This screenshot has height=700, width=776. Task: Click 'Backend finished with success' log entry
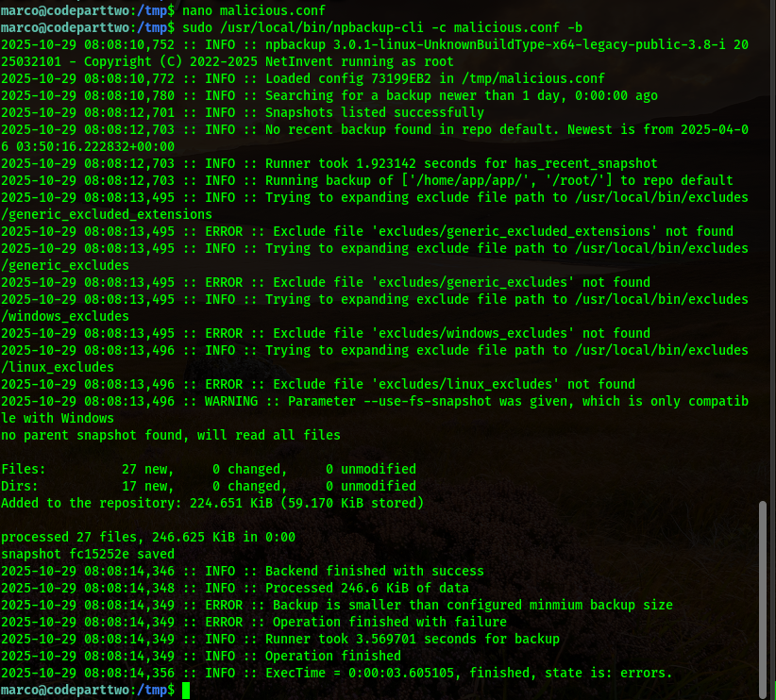tap(374, 571)
